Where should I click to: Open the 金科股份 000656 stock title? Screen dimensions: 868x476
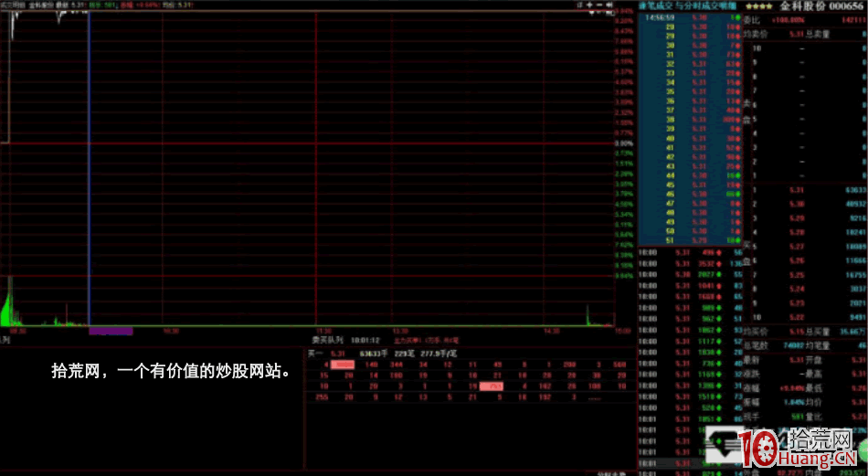pyautogui.click(x=821, y=6)
